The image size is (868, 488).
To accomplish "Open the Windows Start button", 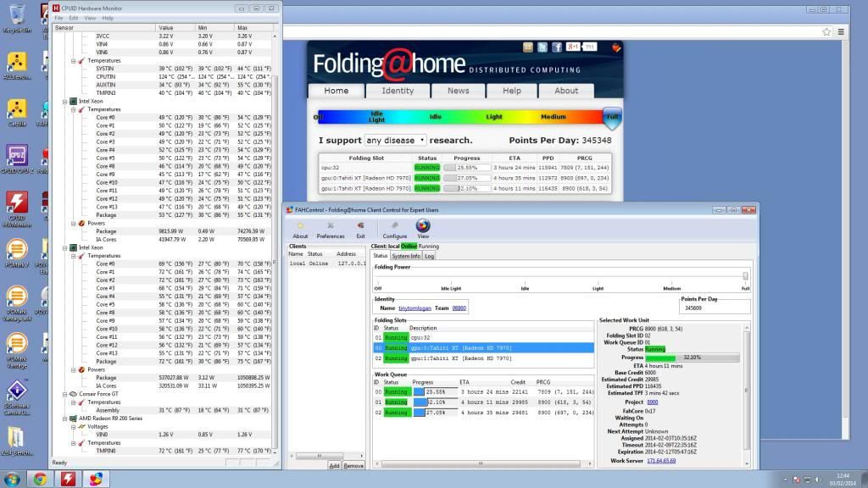I will tap(12, 479).
